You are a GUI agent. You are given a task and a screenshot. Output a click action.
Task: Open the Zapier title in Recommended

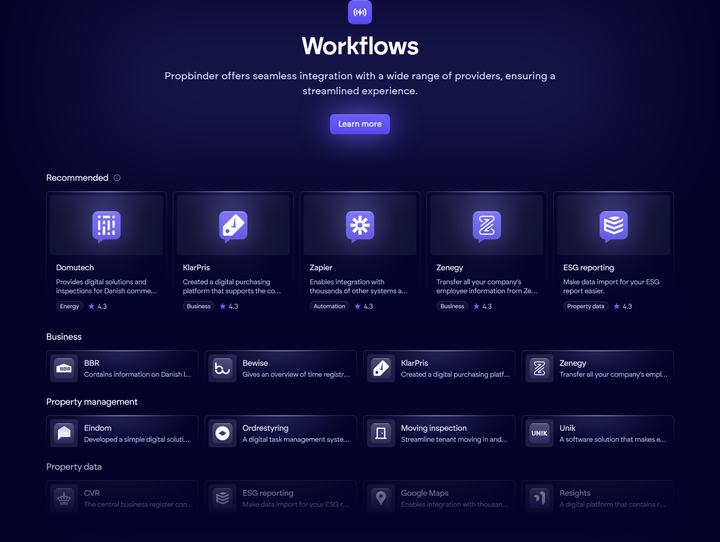[x=321, y=267]
